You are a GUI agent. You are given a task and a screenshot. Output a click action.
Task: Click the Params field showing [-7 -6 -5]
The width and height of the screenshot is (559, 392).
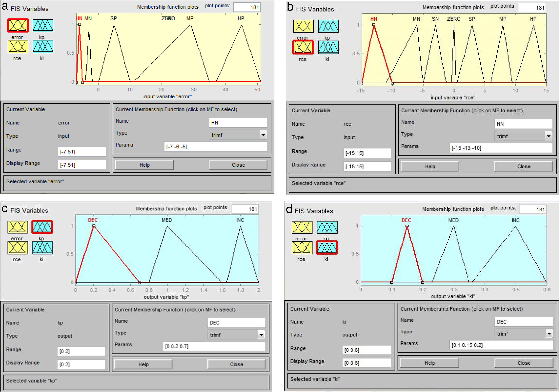215,147
